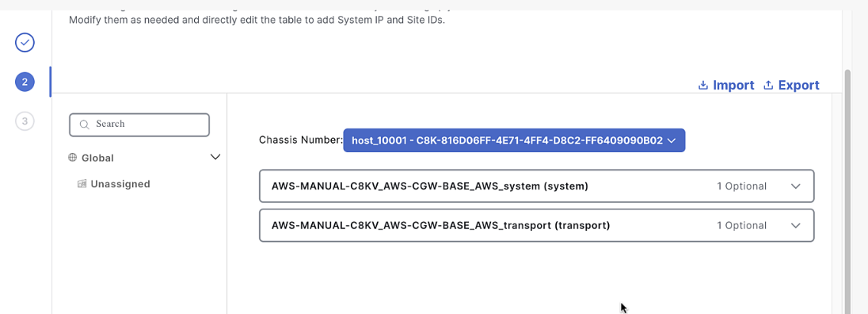Screen dimensions: 868x314
Task: Open AWS-MANUAL-C8KV system parcel panel
Action: click(x=537, y=186)
